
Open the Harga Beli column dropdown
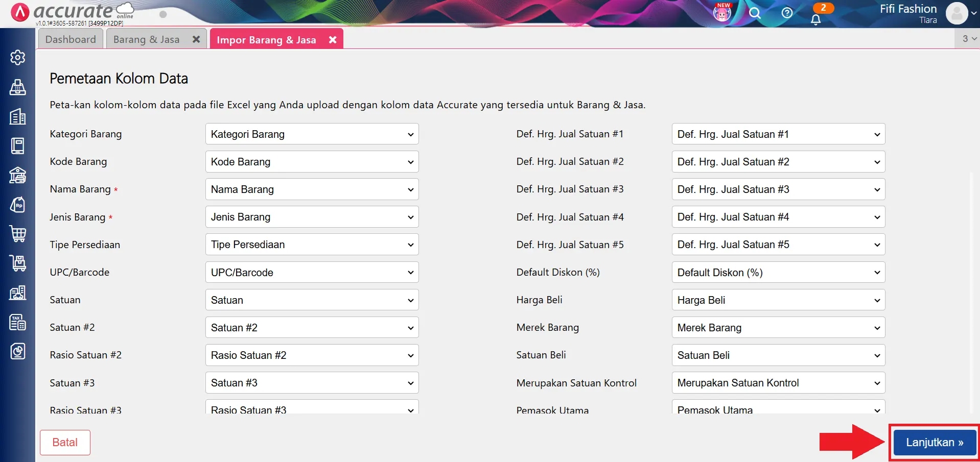[778, 300]
